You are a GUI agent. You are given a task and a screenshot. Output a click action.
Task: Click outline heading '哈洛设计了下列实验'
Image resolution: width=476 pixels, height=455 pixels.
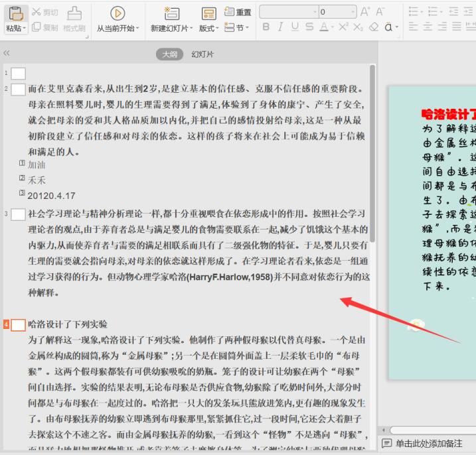[68, 324]
